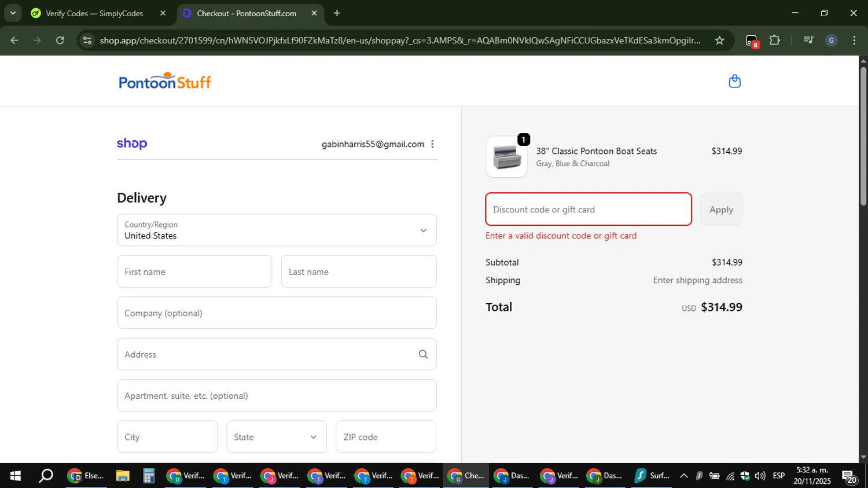Image resolution: width=868 pixels, height=488 pixels.
Task: Click the 'Enter shipping address' text
Action: click(697, 280)
